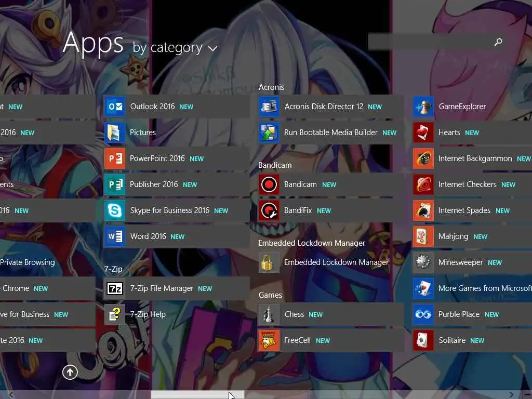
Task: Open the Internet Backgammon icon
Action: (423, 158)
